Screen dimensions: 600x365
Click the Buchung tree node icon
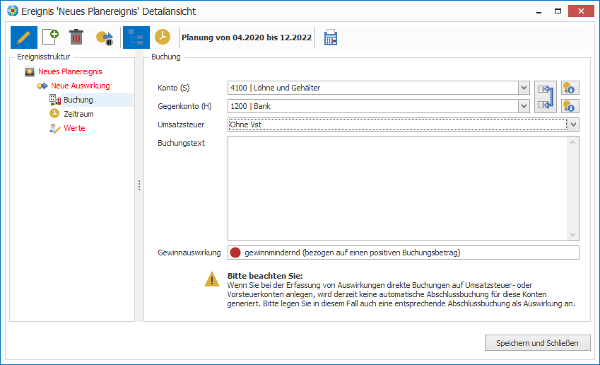(55, 100)
